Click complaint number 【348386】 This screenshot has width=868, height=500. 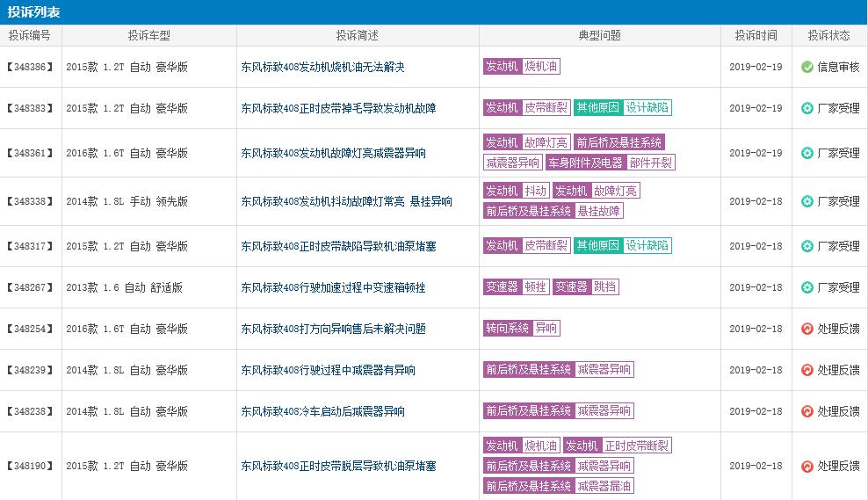coord(31,67)
